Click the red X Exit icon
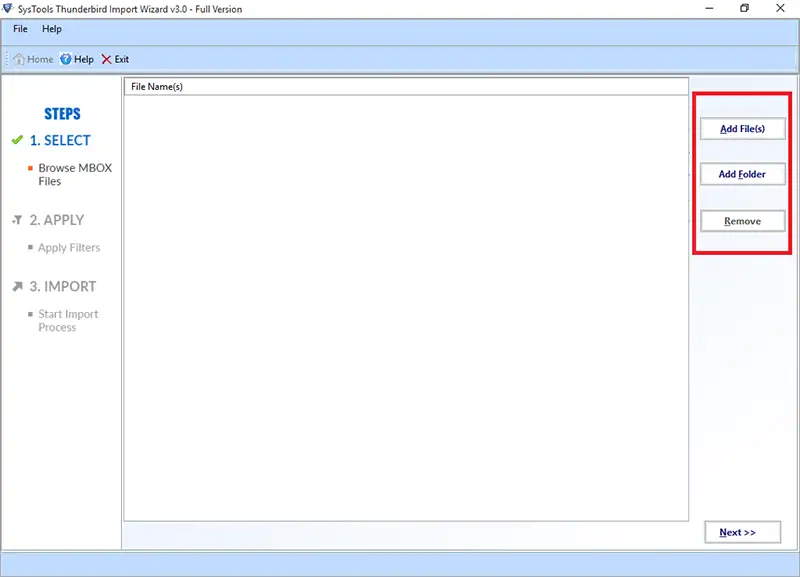This screenshot has width=800, height=577. pos(106,59)
